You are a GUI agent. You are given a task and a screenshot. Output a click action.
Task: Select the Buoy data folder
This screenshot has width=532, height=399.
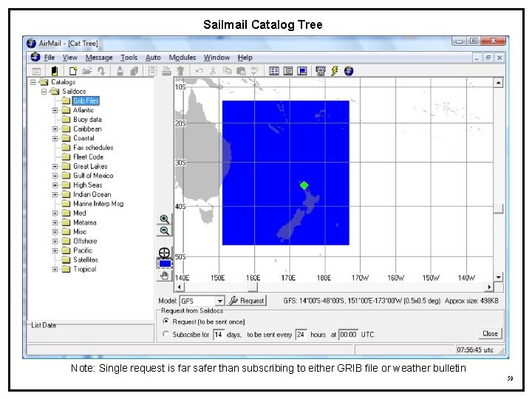pyautogui.click(x=87, y=120)
